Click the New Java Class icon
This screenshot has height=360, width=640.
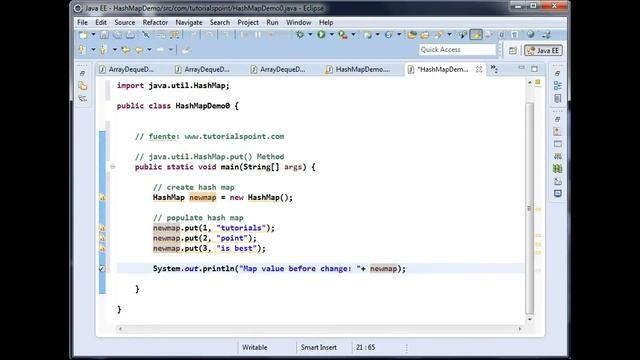pyautogui.click(x=389, y=35)
